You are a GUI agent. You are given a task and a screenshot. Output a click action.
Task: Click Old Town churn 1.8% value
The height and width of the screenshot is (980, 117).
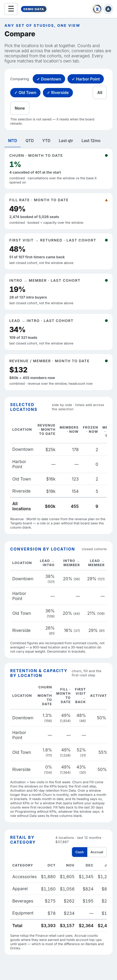pyautogui.click(x=47, y=750)
